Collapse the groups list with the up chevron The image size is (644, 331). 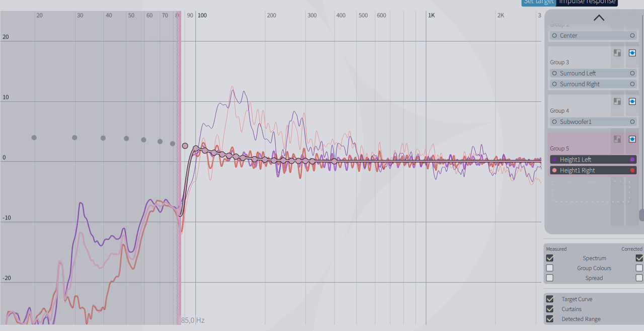coord(599,18)
